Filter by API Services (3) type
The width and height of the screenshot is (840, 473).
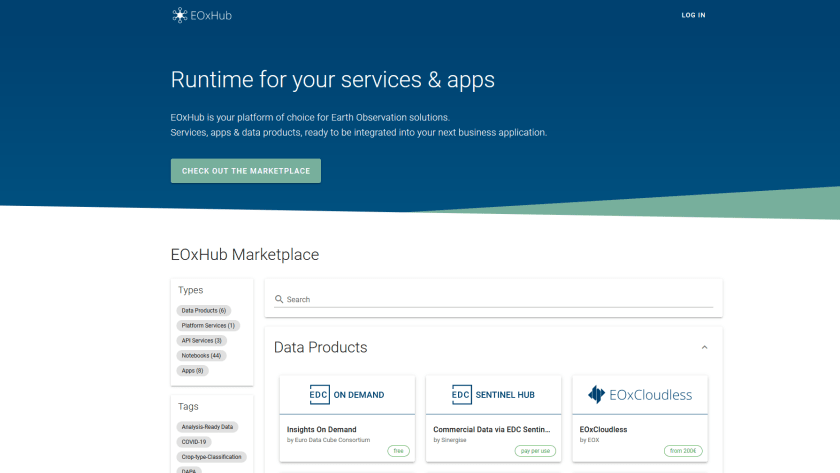click(x=201, y=341)
